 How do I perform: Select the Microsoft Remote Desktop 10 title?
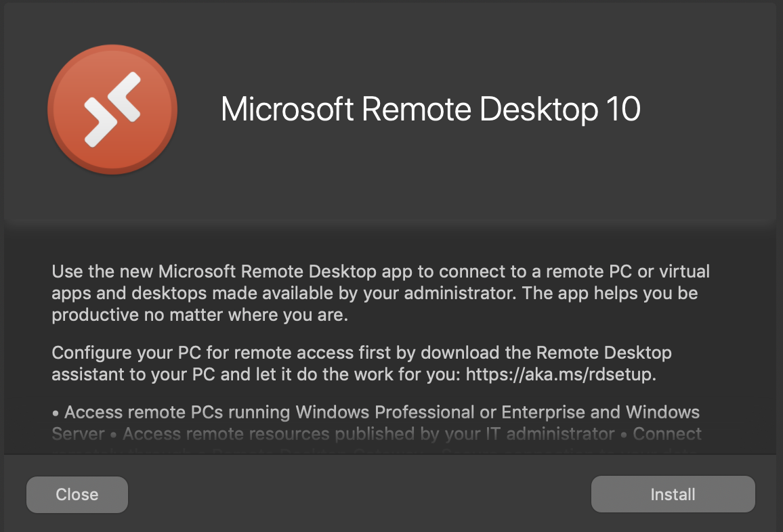(431, 109)
